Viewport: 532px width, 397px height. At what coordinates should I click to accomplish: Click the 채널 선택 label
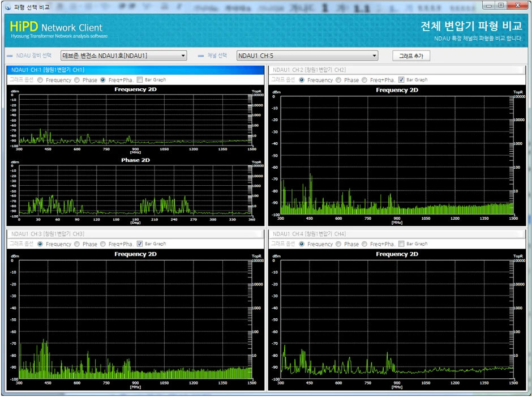(x=217, y=56)
